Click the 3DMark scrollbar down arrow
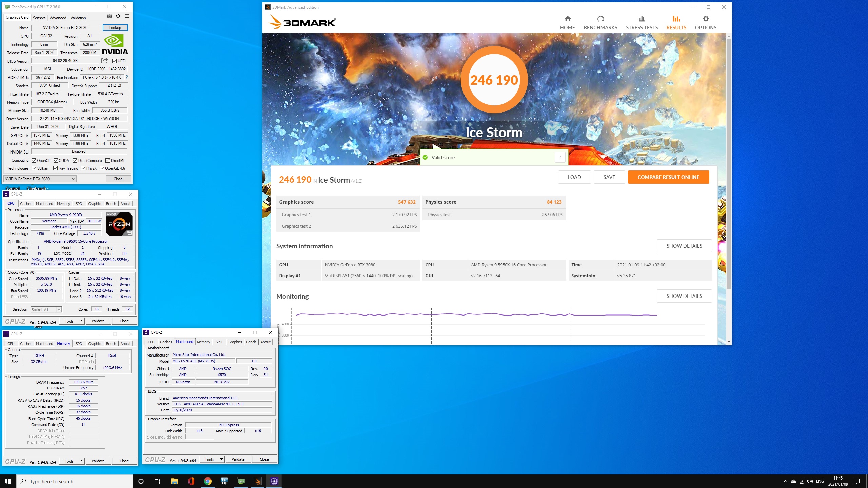Viewport: 868px width, 488px height. [x=729, y=342]
